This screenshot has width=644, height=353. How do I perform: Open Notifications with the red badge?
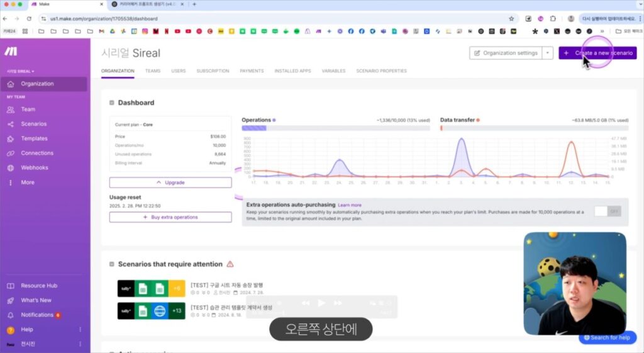pyautogui.click(x=37, y=315)
